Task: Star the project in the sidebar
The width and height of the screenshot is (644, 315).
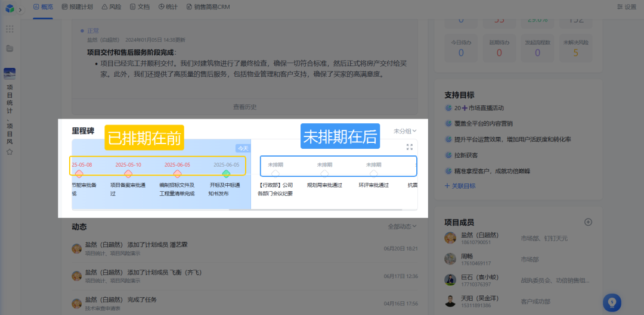Action: (x=10, y=152)
